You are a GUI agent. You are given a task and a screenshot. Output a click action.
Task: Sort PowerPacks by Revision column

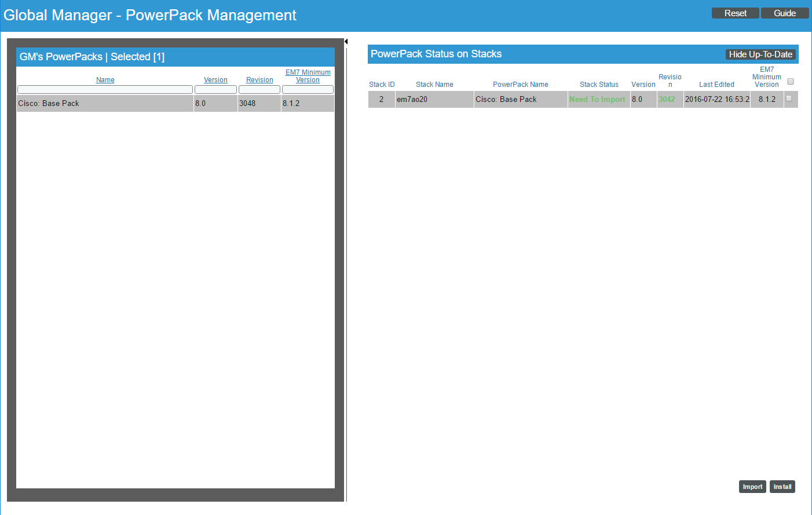coord(259,80)
